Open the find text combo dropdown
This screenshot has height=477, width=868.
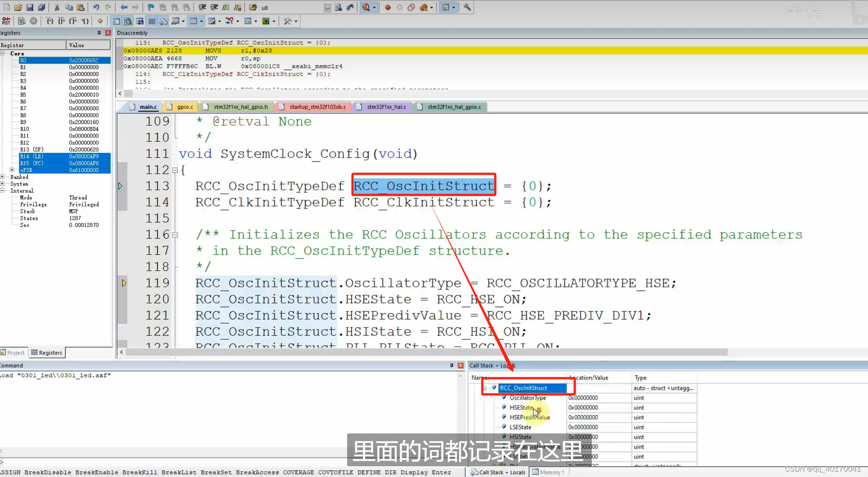pyautogui.click(x=327, y=8)
